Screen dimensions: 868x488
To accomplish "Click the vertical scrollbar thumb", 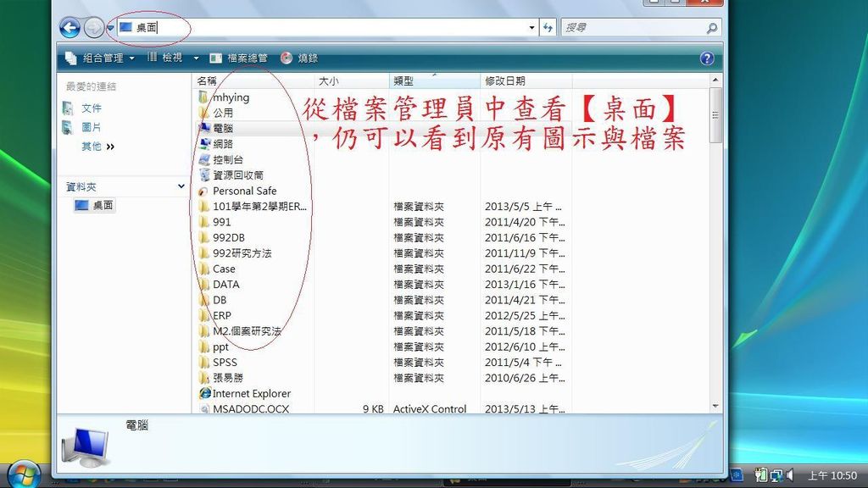I will (715, 115).
